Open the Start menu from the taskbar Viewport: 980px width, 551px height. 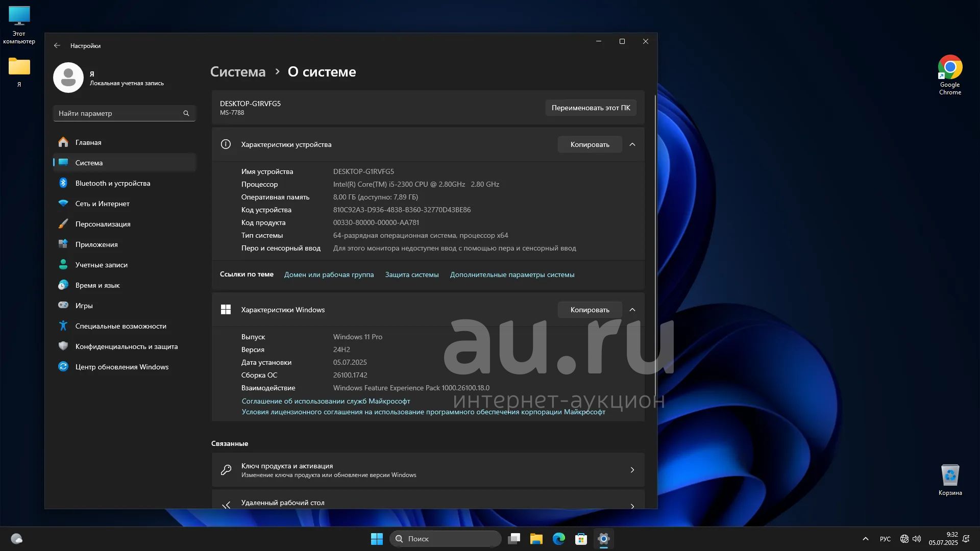[377, 539]
